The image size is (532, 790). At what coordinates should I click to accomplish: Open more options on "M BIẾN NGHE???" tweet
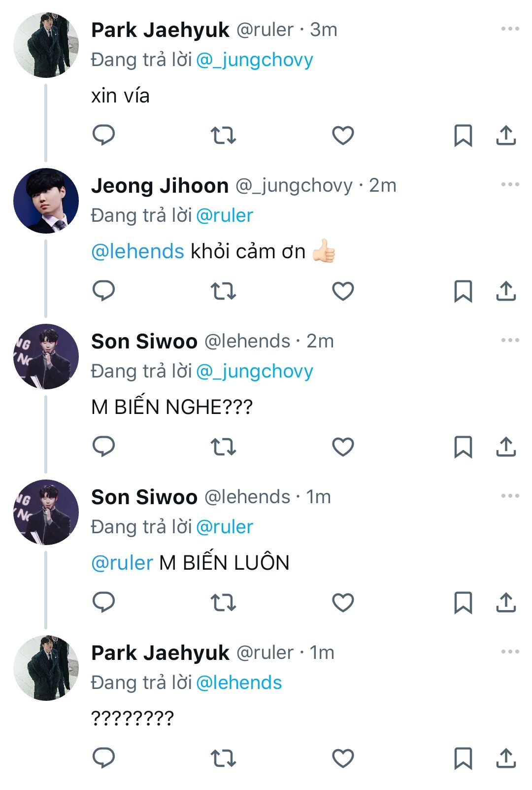click(510, 341)
